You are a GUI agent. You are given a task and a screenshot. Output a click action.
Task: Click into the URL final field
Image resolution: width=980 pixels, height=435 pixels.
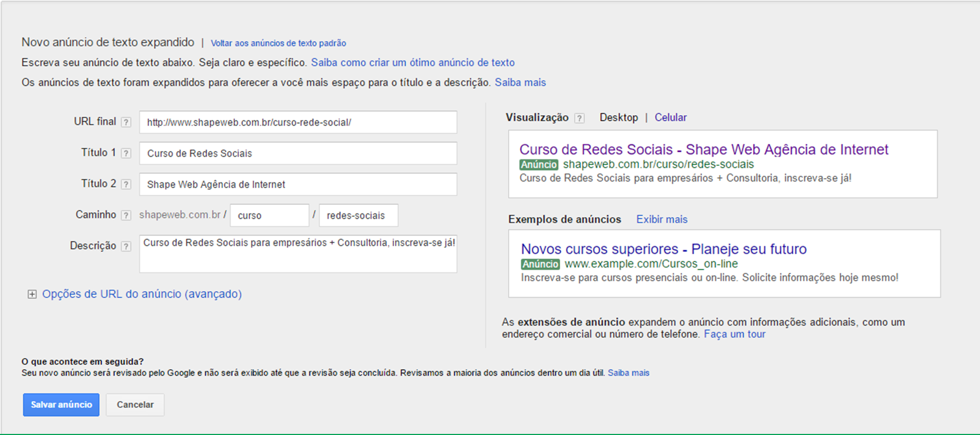pyautogui.click(x=298, y=122)
